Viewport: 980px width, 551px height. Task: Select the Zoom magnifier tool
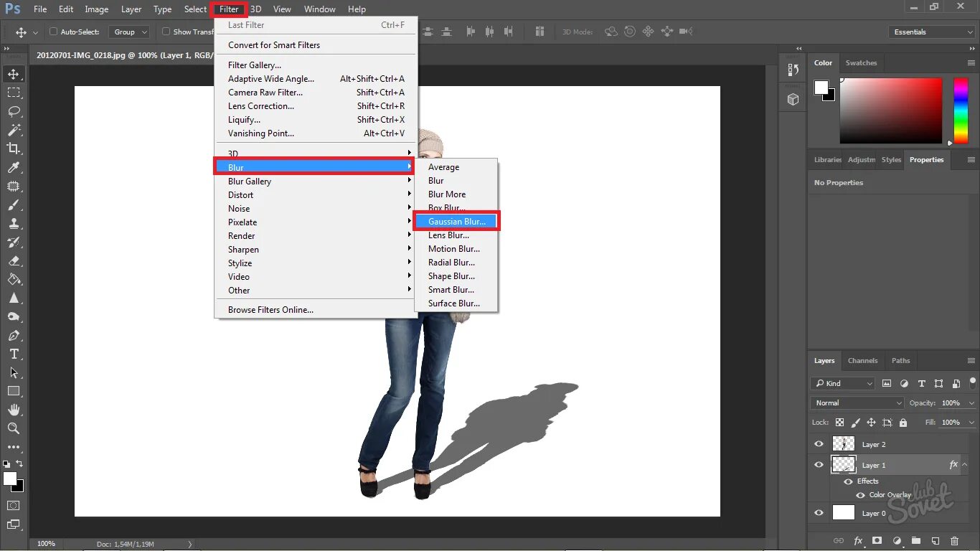(x=14, y=428)
